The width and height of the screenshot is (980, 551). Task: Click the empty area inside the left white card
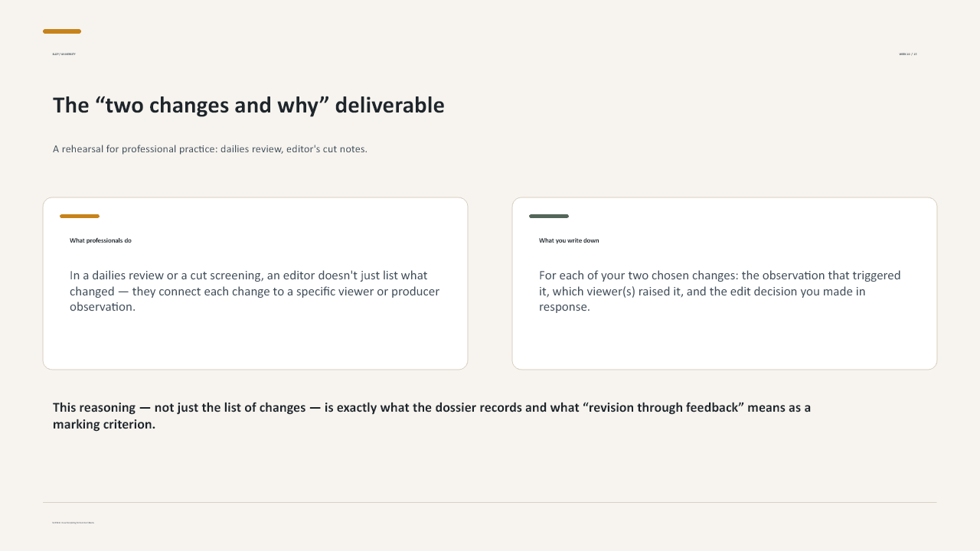(x=255, y=341)
